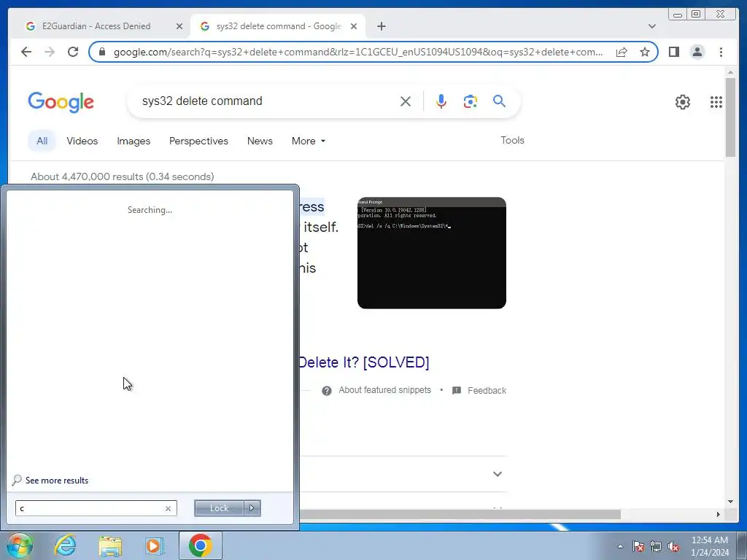The image size is (747, 560).
Task: Click the vertical scrollbar thumb
Action: 730,117
